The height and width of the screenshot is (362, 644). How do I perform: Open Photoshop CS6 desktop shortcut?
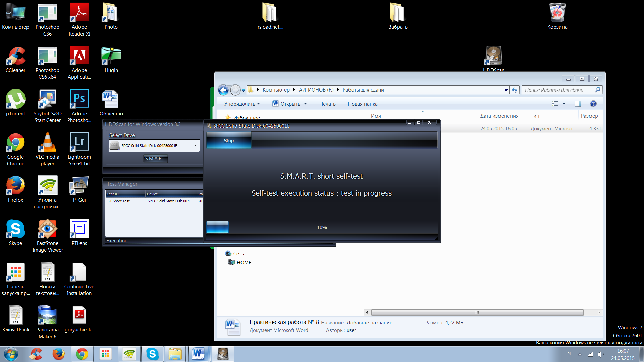(47, 19)
